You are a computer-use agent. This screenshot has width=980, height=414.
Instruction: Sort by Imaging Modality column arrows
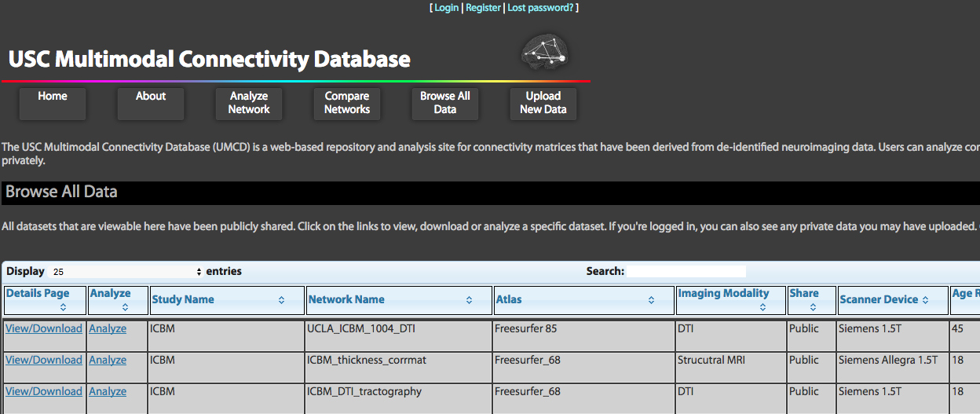click(x=762, y=308)
